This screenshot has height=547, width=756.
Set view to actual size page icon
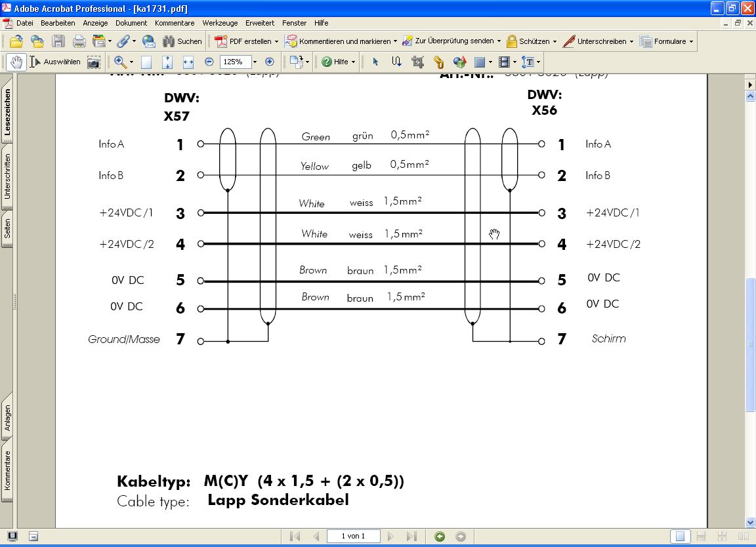(146, 62)
